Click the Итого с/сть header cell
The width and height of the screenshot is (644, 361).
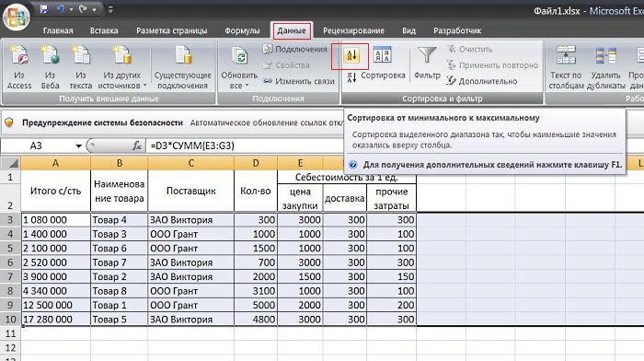[x=55, y=191]
